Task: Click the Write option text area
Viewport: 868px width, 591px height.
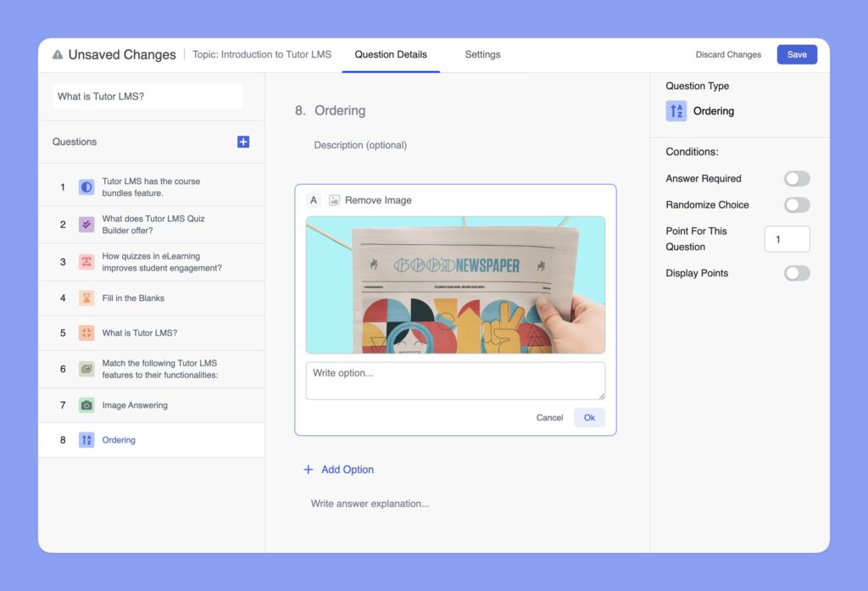Action: click(x=455, y=381)
